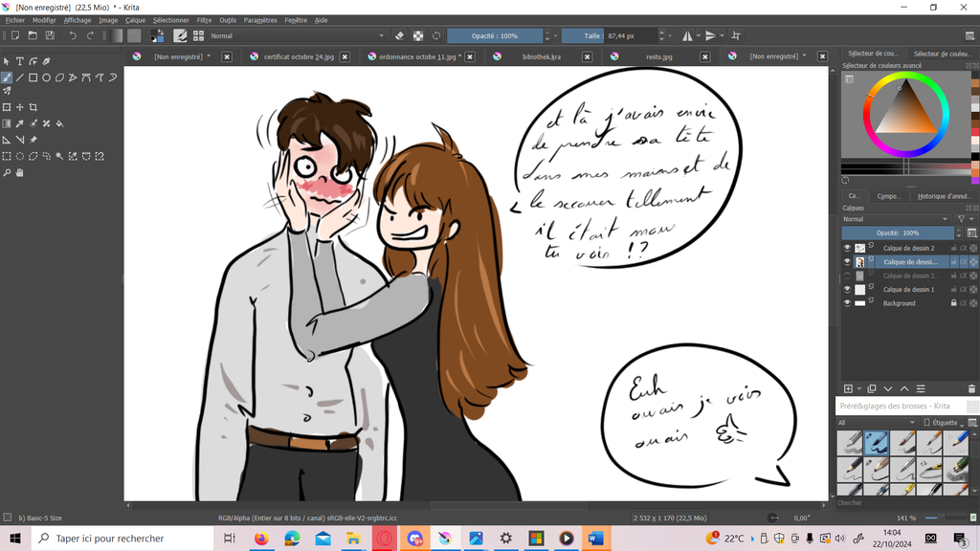Viewport: 980px width, 551px height.
Task: Click the Save document icon
Action: click(x=49, y=35)
